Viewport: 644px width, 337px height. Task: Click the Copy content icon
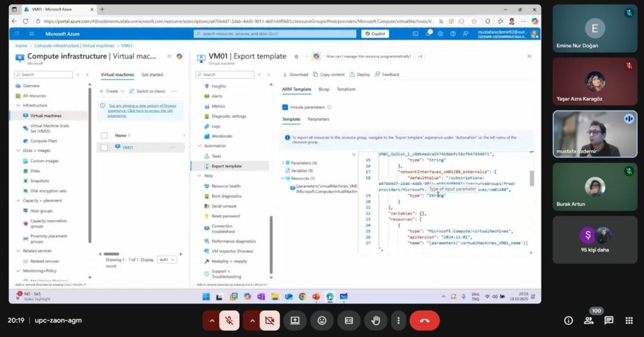tap(316, 74)
